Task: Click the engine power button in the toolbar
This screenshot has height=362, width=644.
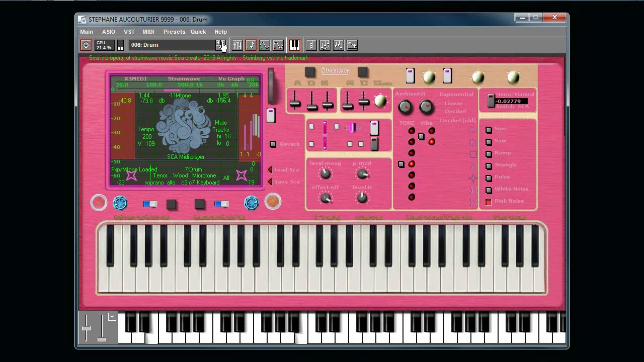Action: tap(86, 45)
